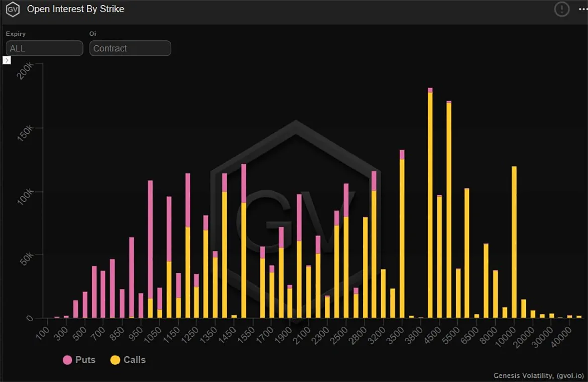Click the Oi field label
Image resolution: width=588 pixels, height=382 pixels.
pyautogui.click(x=92, y=34)
